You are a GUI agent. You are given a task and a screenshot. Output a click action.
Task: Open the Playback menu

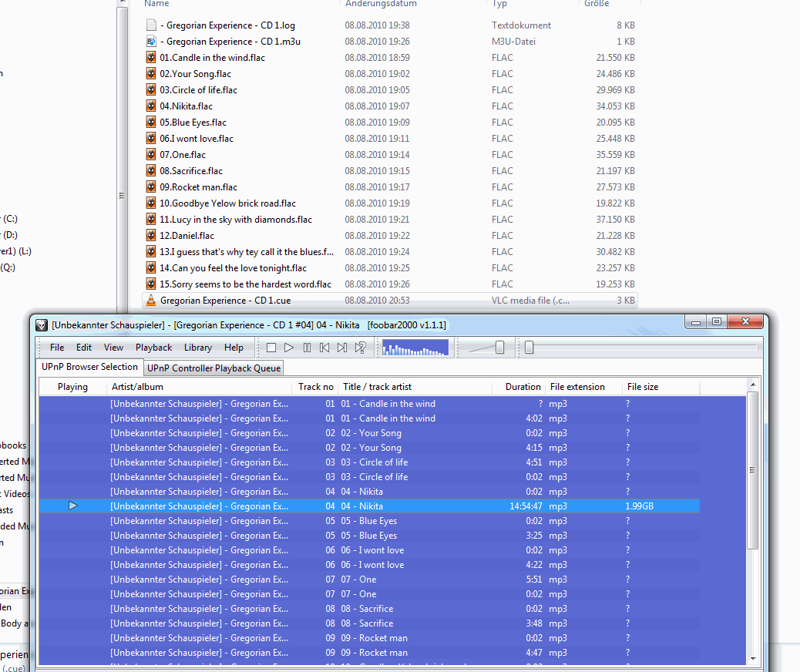point(153,348)
